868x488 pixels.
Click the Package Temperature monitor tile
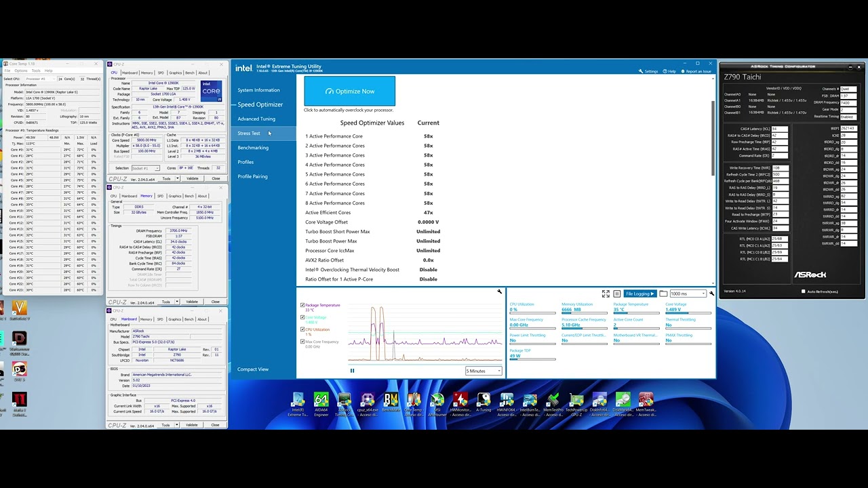pyautogui.click(x=636, y=308)
